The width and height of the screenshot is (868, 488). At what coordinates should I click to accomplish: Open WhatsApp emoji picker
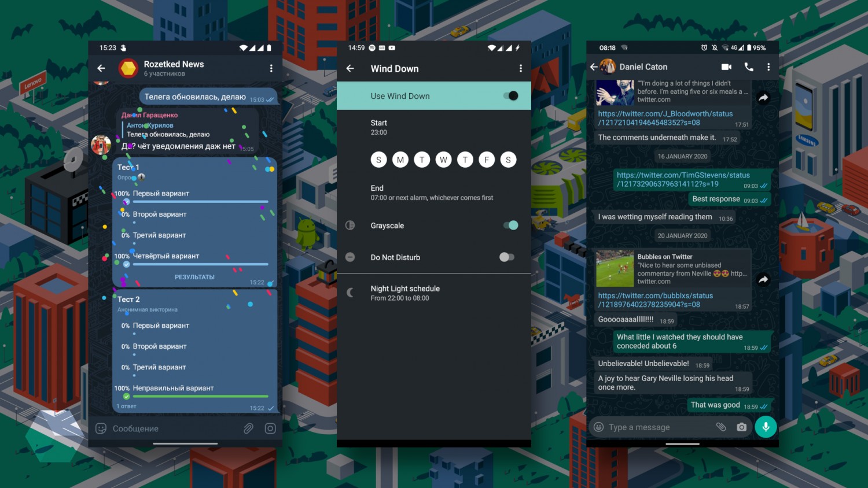pos(599,427)
